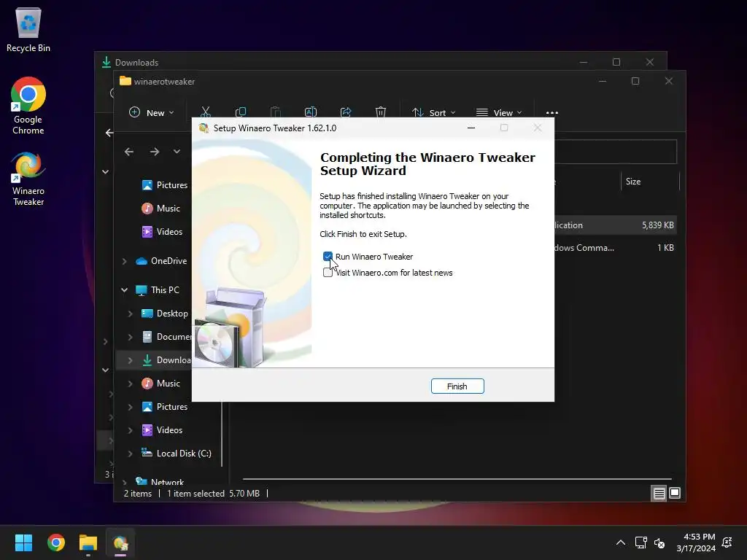This screenshot has height=560, width=747.
Task: Open File Explorer from the taskbar
Action: click(x=88, y=542)
